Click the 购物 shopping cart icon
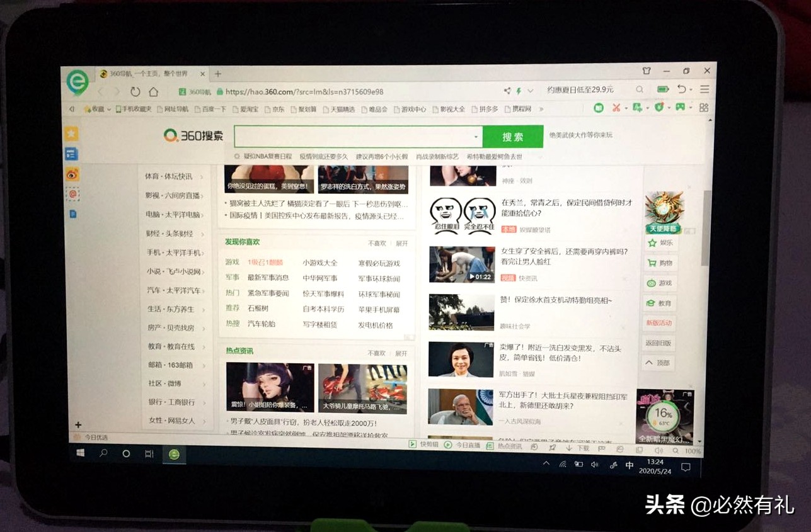811x532 pixels. pos(652,264)
